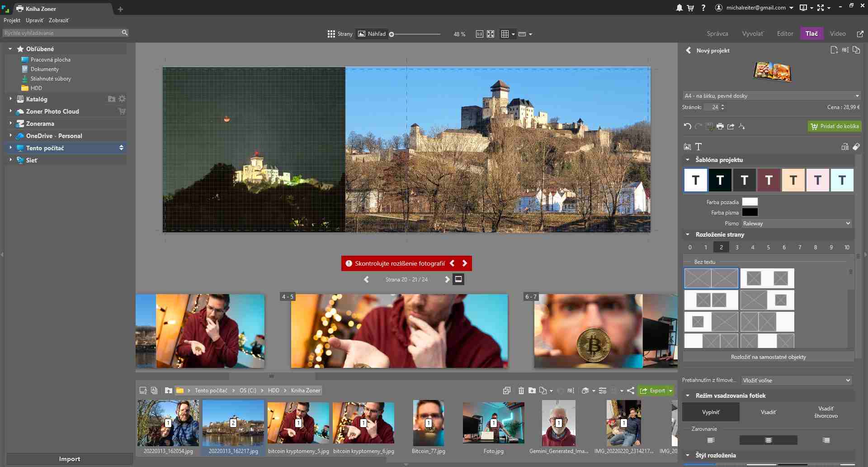Viewport: 868px width, 467px height.
Task: Click the undo arrow in project panel
Action: point(687,126)
